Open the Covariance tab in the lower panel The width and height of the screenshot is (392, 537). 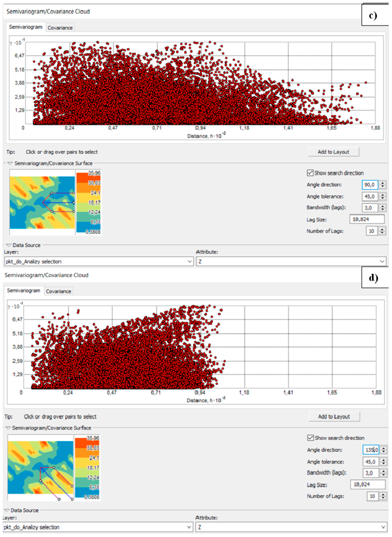tap(58, 291)
